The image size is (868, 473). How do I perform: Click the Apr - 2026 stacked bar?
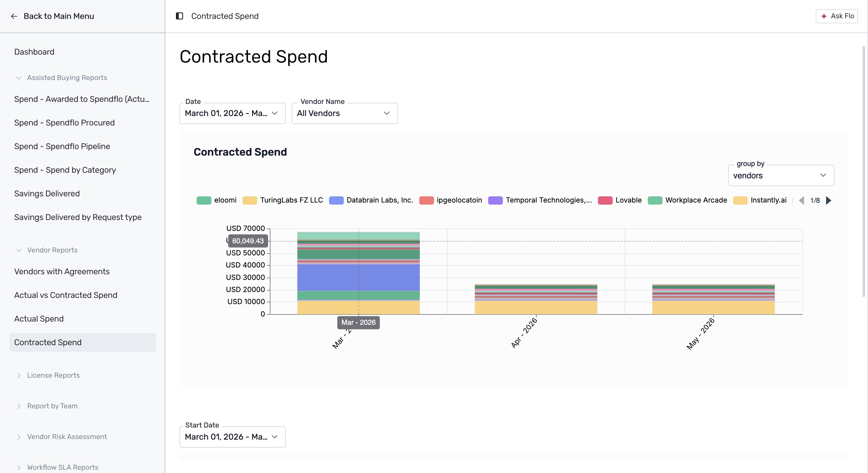(x=536, y=299)
